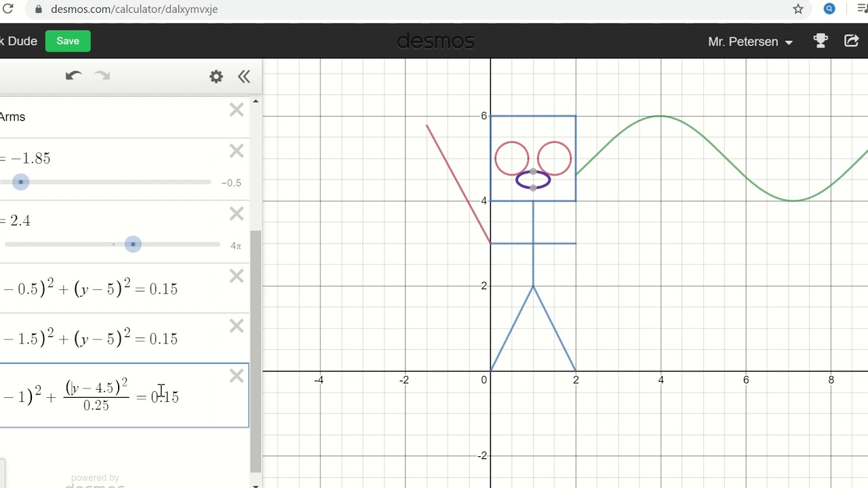The image size is (868, 488).
Task: Click the expression list scrollbar
Action: 256,351
